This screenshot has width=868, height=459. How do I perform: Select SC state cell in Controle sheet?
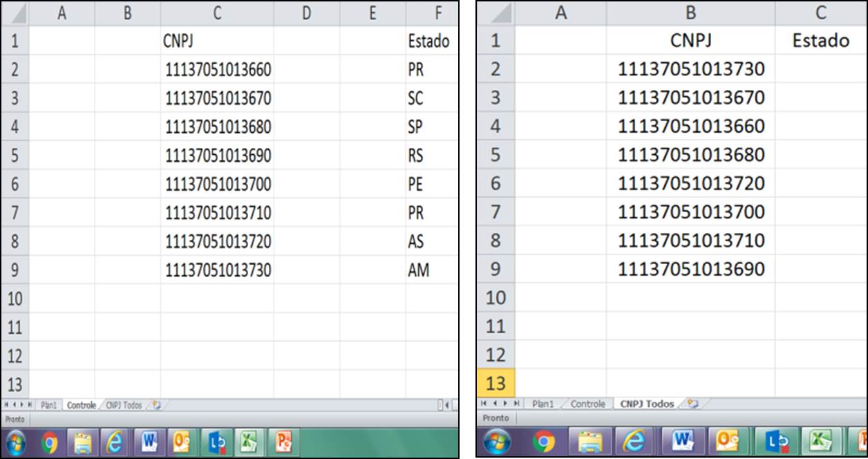click(432, 98)
